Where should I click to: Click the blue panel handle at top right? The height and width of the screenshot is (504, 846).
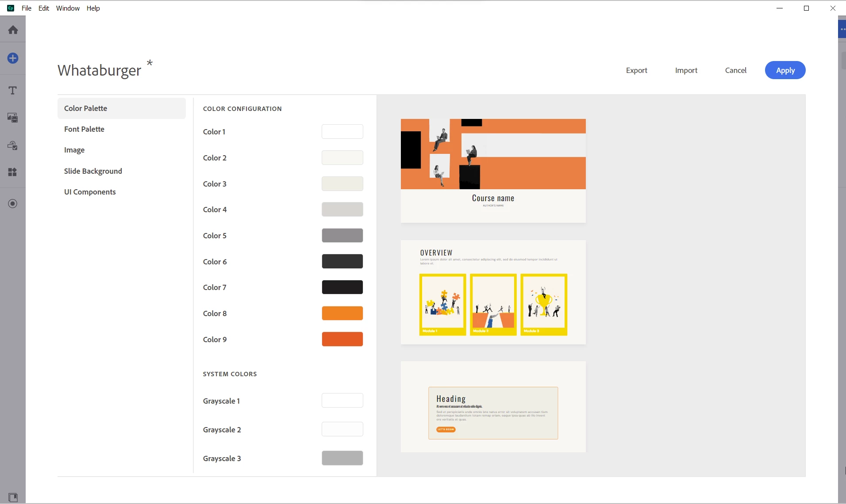(842, 29)
